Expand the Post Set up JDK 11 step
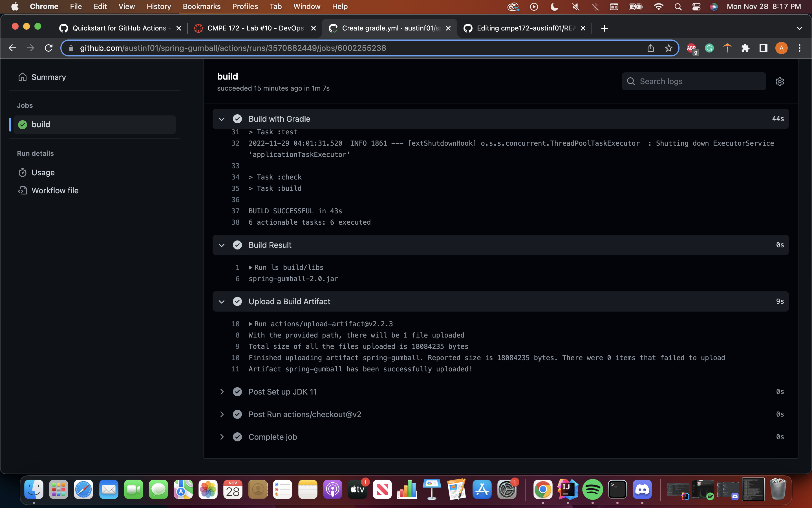The width and height of the screenshot is (812, 508). click(221, 392)
